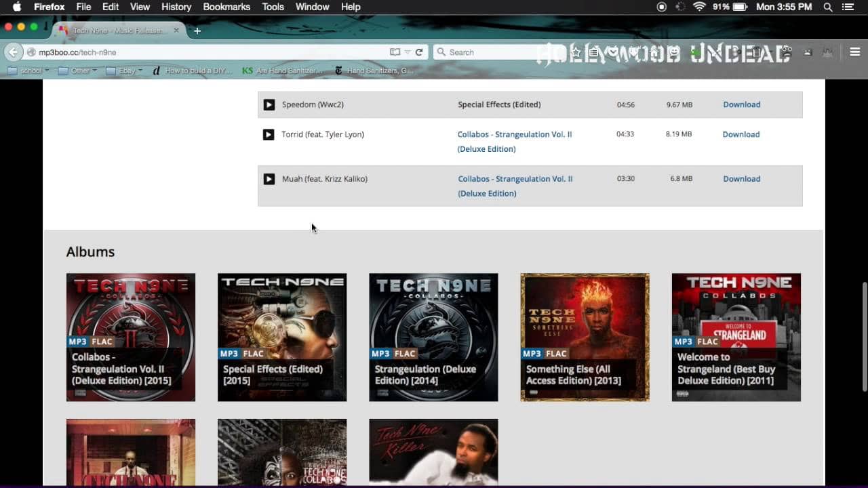Open the Wi-Fi status menu
The width and height of the screenshot is (868, 488).
coord(699,7)
